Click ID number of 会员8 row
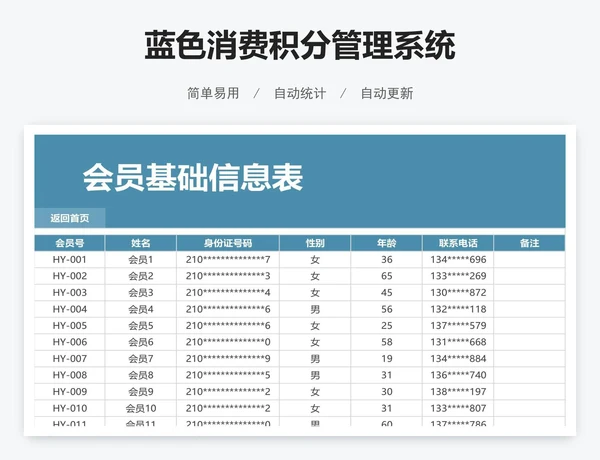600x460 pixels. 228,375
